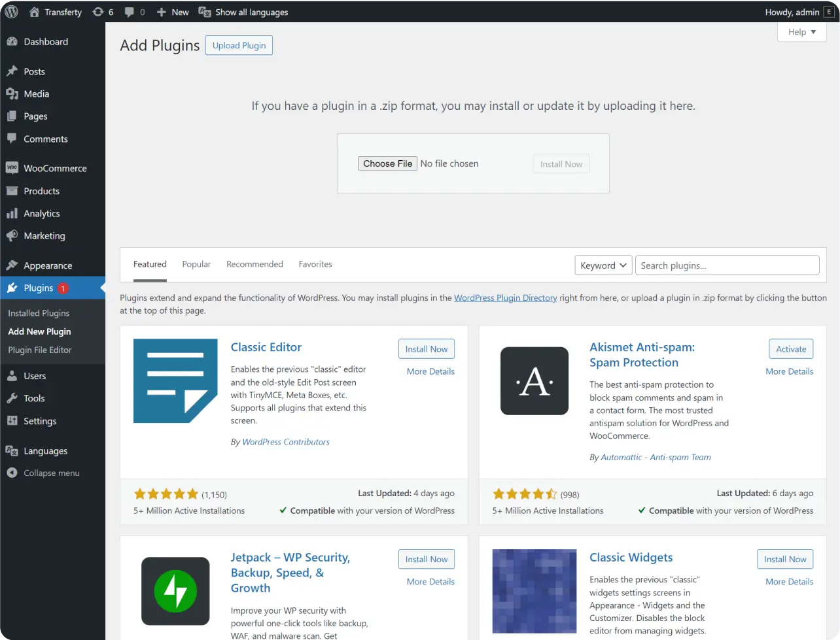Expand the Help panel dropdown
840x640 pixels.
click(x=801, y=32)
